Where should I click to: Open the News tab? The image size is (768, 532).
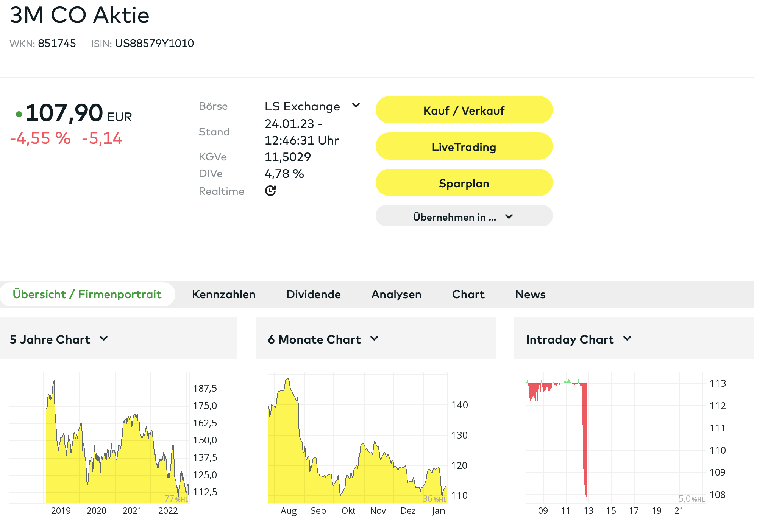(530, 294)
